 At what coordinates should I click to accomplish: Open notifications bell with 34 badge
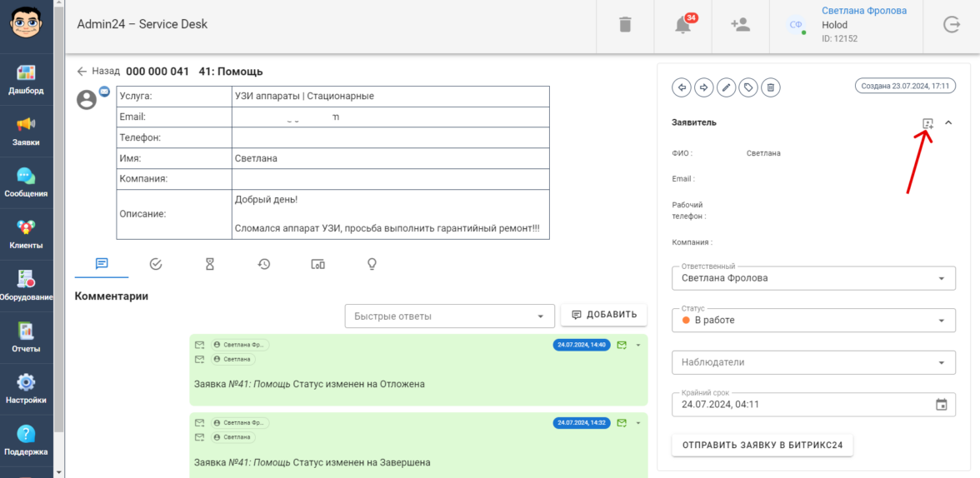click(683, 25)
